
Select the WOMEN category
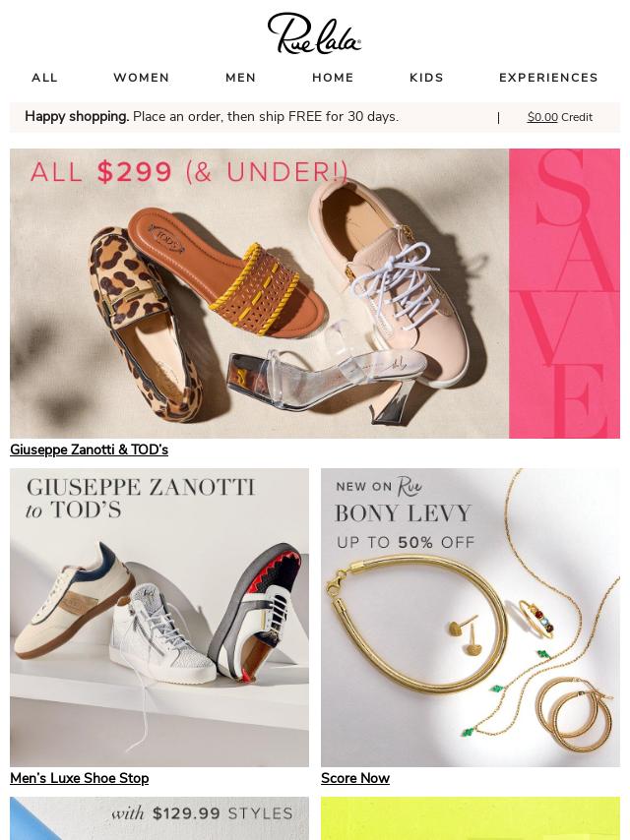pos(142,78)
